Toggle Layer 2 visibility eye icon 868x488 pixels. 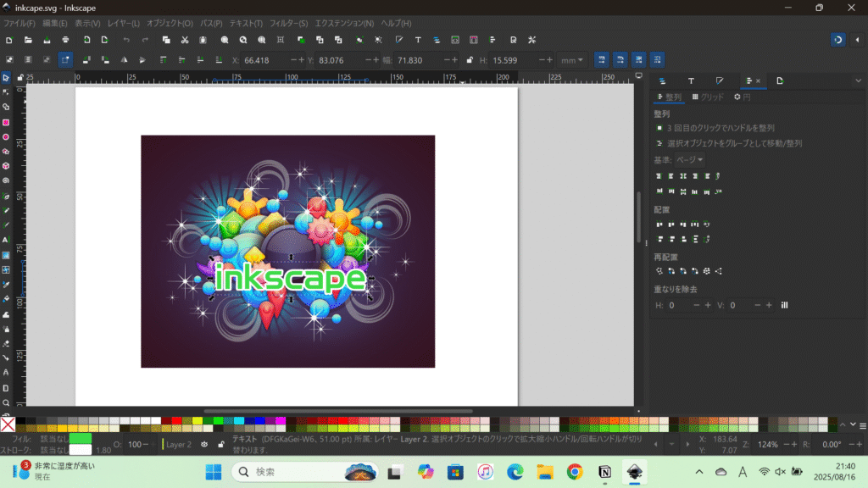coord(204,444)
